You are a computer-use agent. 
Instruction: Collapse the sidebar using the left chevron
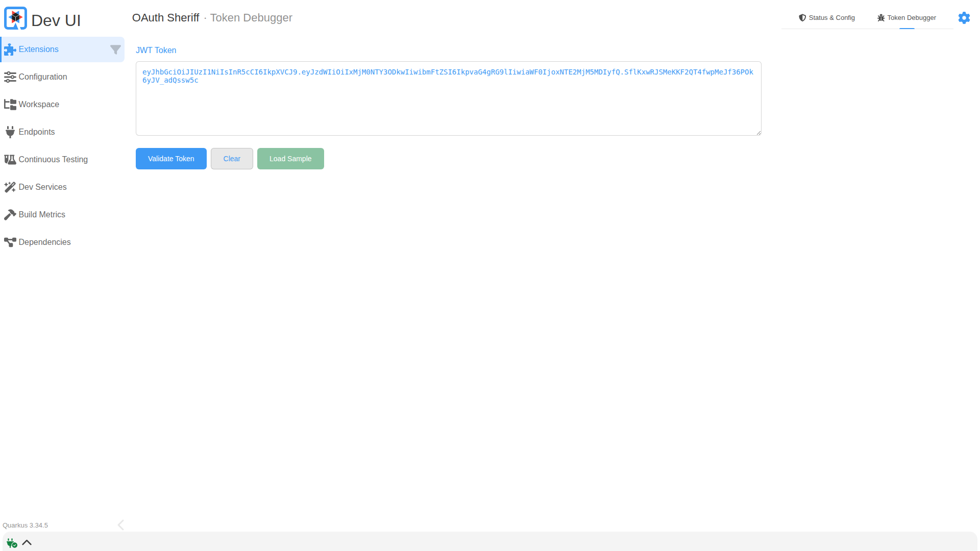[120, 525]
